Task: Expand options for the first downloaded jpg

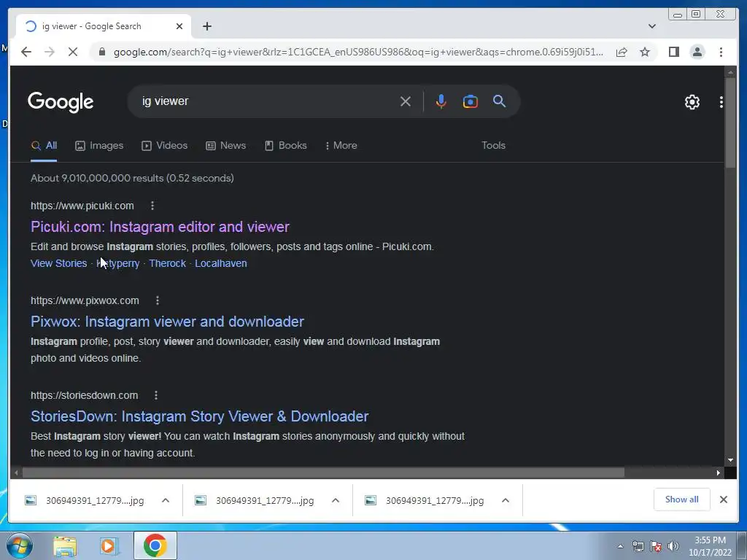Action: (x=166, y=500)
